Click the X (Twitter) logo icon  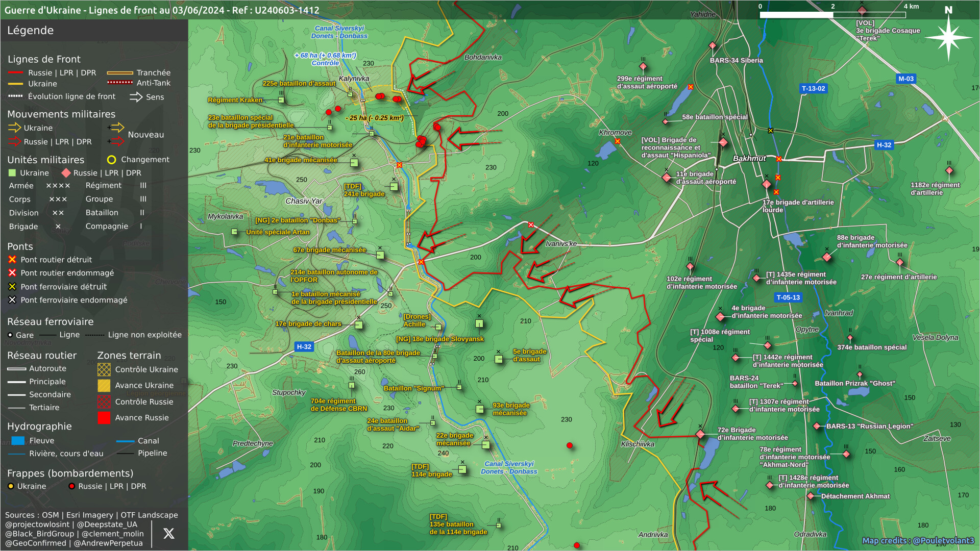[168, 534]
